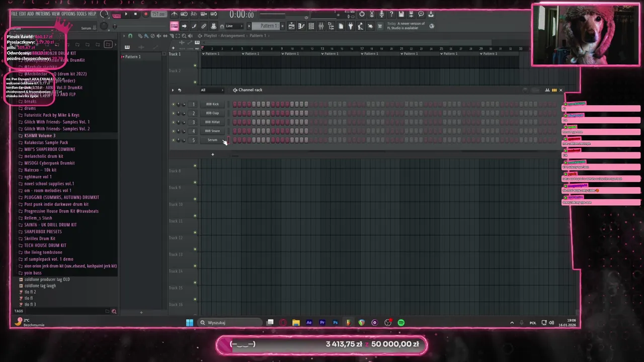
Task: Click the 808 Kick channel button
Action: [x=212, y=104]
